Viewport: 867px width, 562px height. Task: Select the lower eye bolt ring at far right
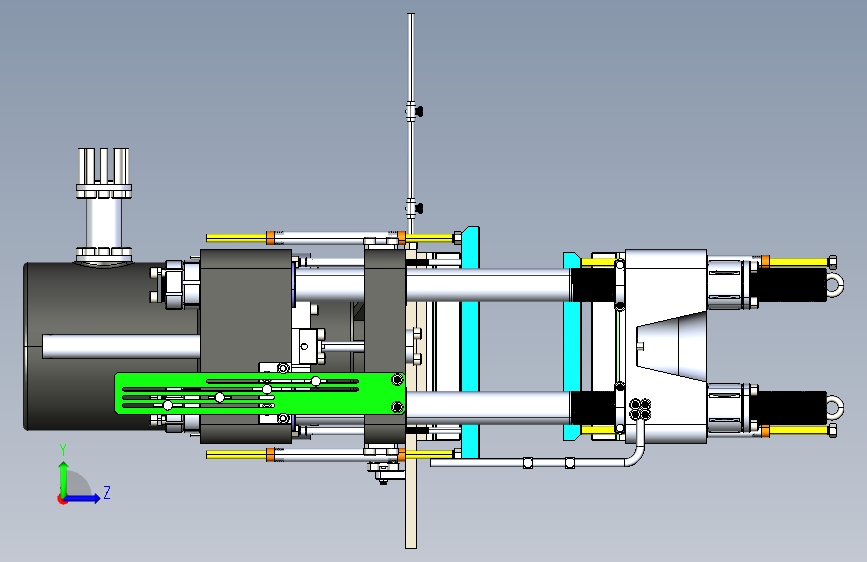(835, 408)
